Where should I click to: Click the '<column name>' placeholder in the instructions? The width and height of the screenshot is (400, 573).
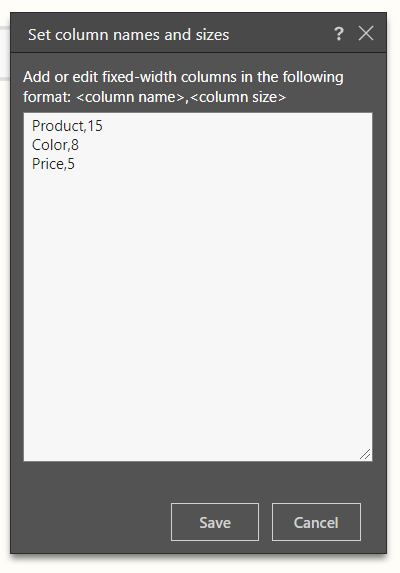pyautogui.click(x=130, y=97)
